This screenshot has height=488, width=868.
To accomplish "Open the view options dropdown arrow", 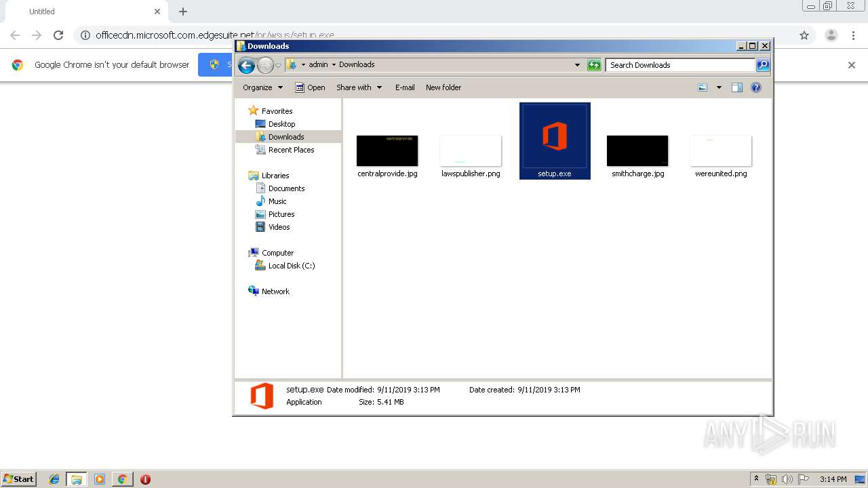I will pos(719,87).
